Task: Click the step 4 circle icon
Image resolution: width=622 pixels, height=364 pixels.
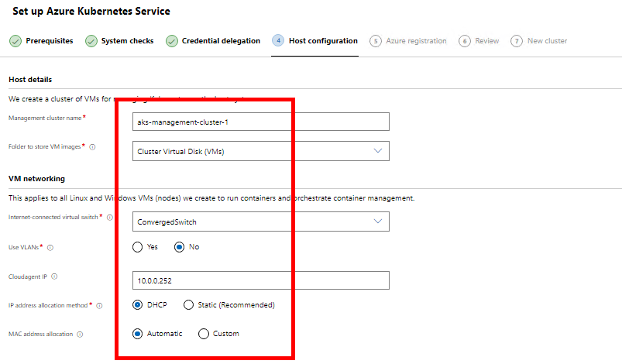Action: [278, 40]
